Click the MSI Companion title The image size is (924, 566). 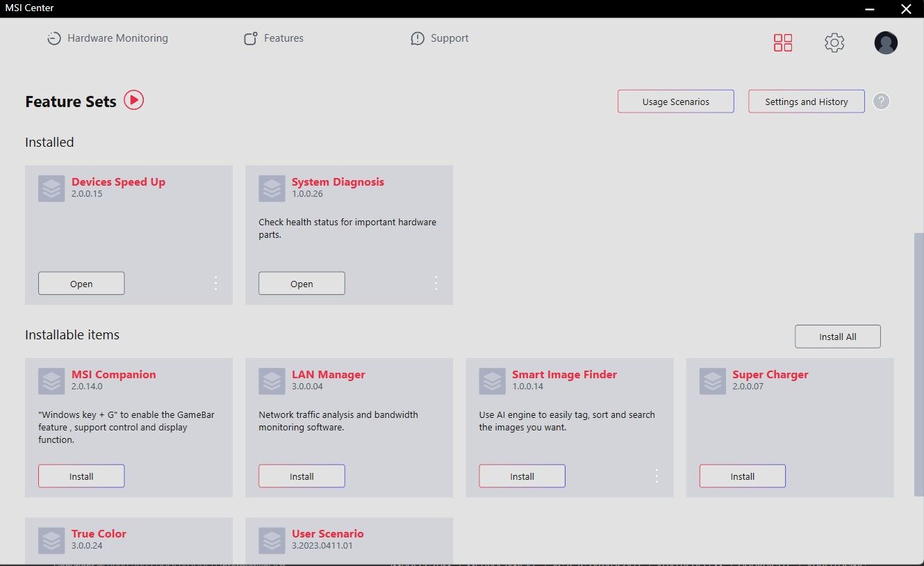(114, 375)
